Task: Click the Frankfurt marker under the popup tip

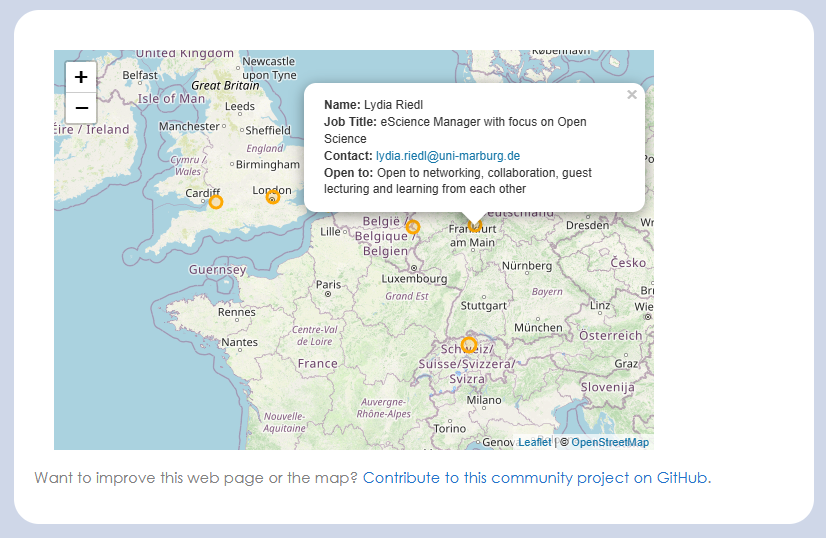Action: point(475,226)
